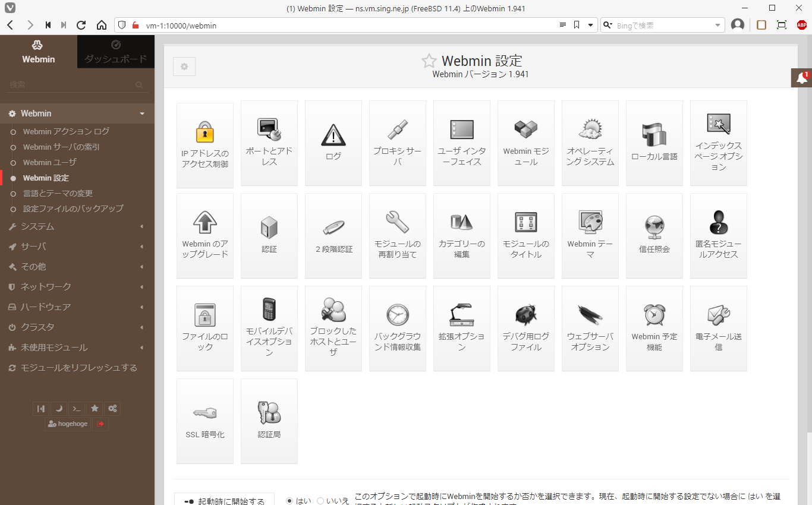This screenshot has width=812, height=505.
Task: Log out using the red exit icon
Action: 100,424
